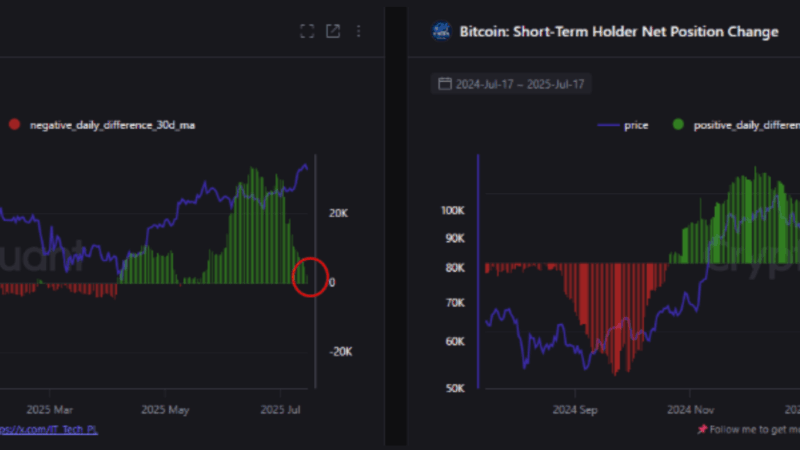Click the calendar icon in date range
This screenshot has width=800, height=450.
click(x=445, y=84)
